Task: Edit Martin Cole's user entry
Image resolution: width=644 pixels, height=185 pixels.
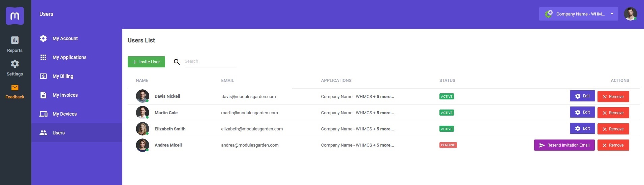Action: pos(582,113)
